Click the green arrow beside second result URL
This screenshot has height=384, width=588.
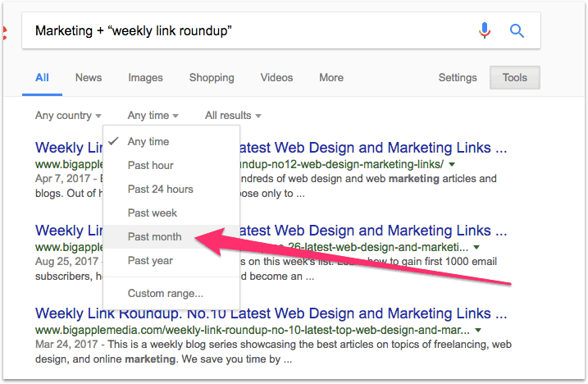pos(476,246)
